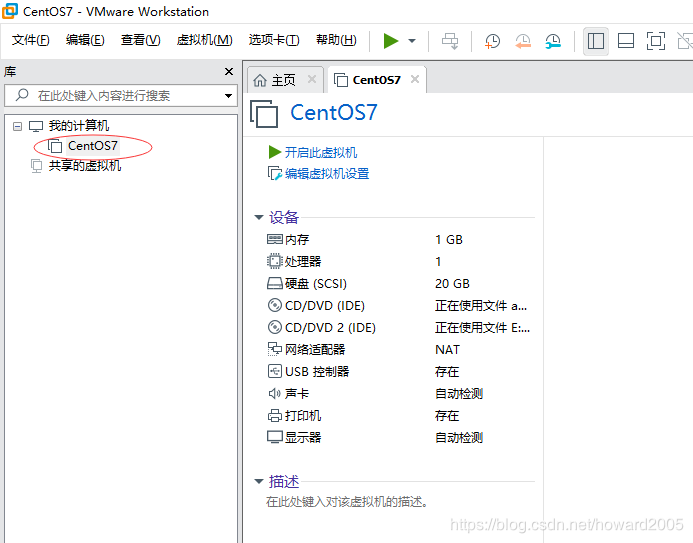The image size is (693, 543).
Task: Click the USB 控制器 存在 value
Action: [447, 371]
